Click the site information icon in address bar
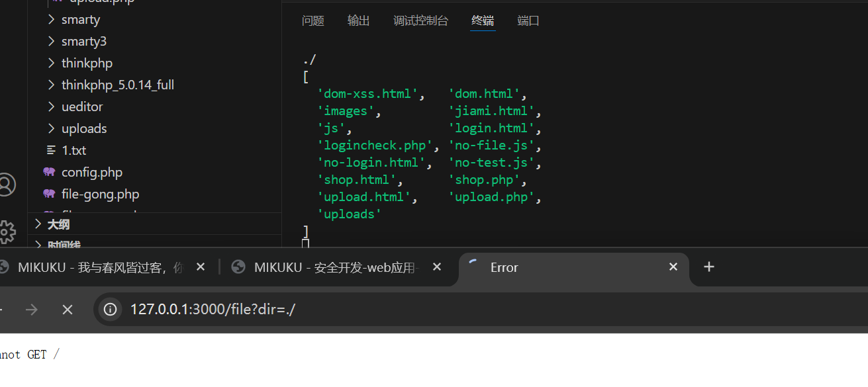This screenshot has height=387, width=868. [110, 309]
